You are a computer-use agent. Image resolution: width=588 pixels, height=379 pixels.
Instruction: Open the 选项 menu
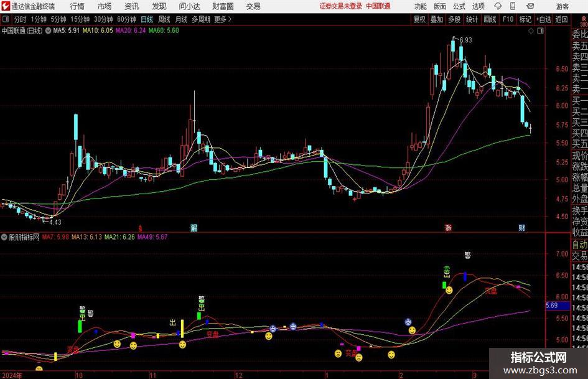478,6
